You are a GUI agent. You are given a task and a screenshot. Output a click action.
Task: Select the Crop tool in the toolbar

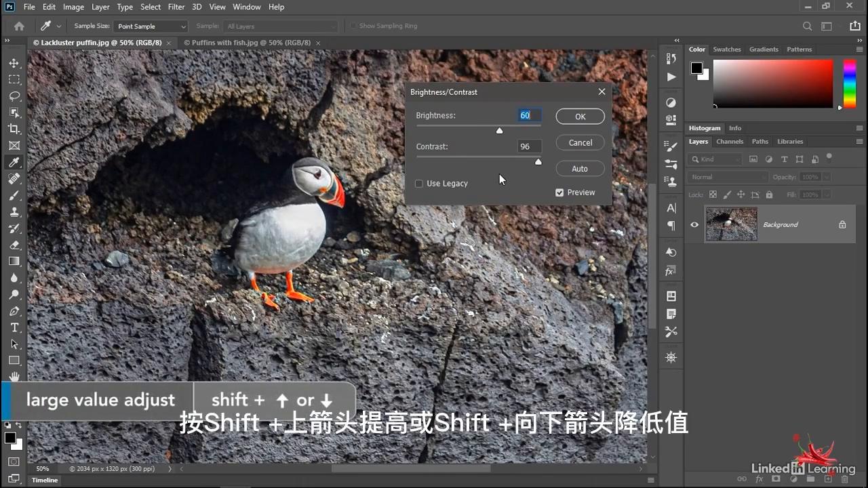point(14,129)
